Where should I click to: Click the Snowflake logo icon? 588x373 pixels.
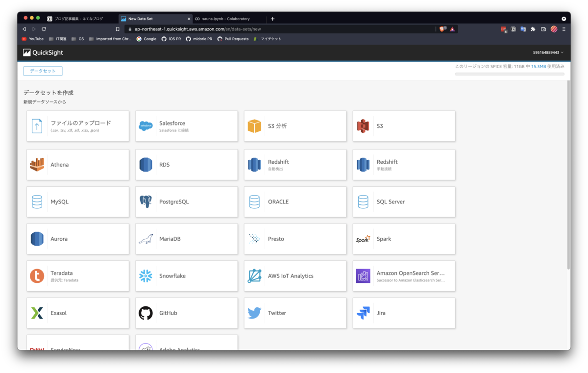[146, 276]
